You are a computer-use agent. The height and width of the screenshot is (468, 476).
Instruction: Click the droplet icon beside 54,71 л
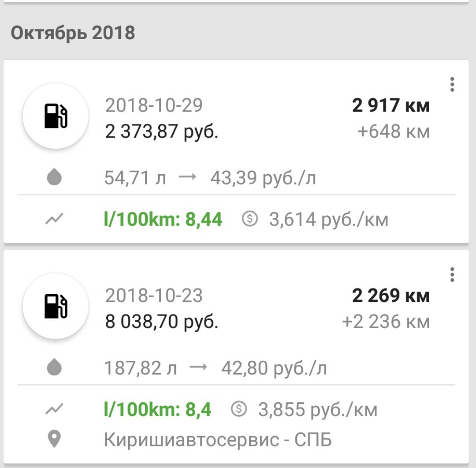point(54,176)
